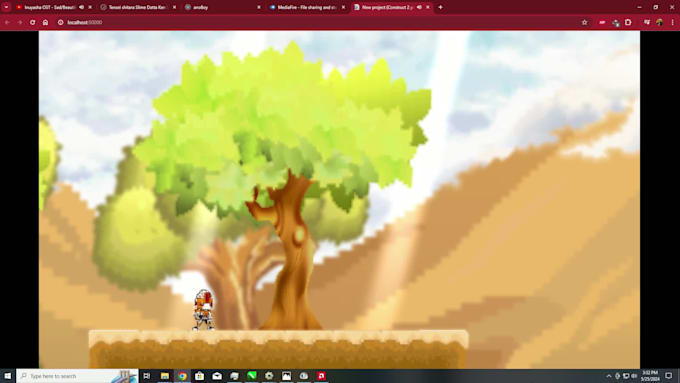Open the Chrome three-dot menu
The width and height of the screenshot is (680, 383).
(673, 22)
